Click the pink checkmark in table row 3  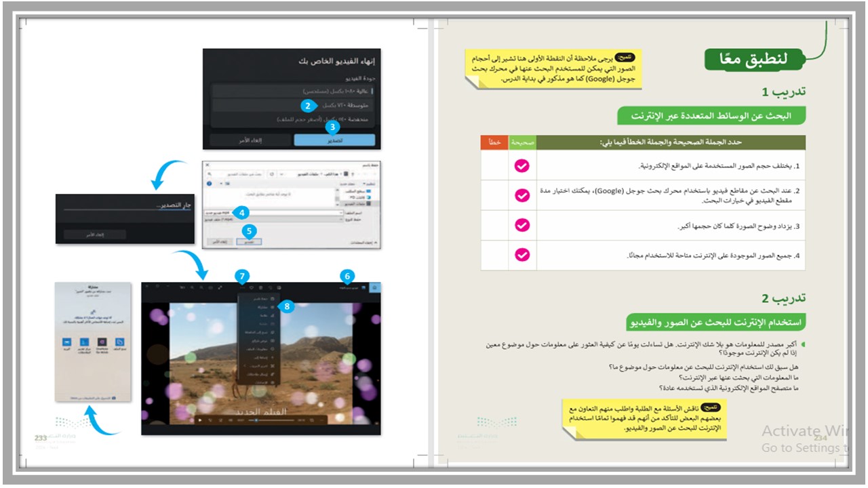(522, 225)
